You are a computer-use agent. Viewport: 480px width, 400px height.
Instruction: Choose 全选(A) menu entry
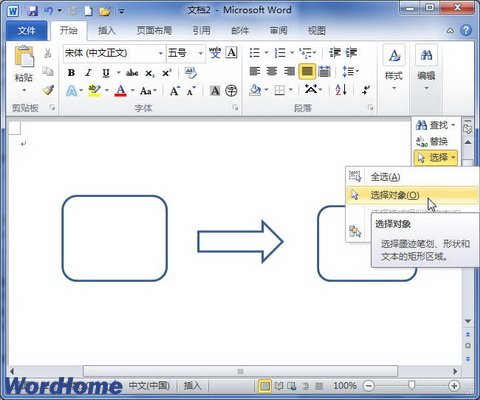(x=413, y=177)
